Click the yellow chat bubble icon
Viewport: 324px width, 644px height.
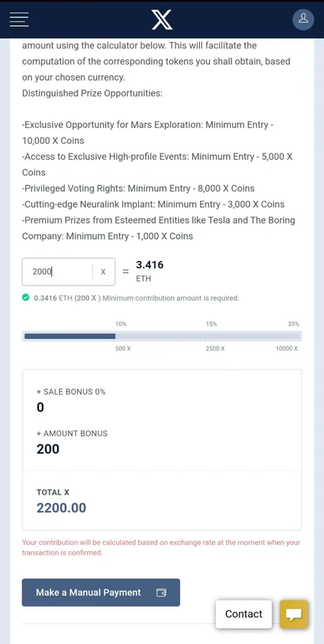pyautogui.click(x=294, y=614)
